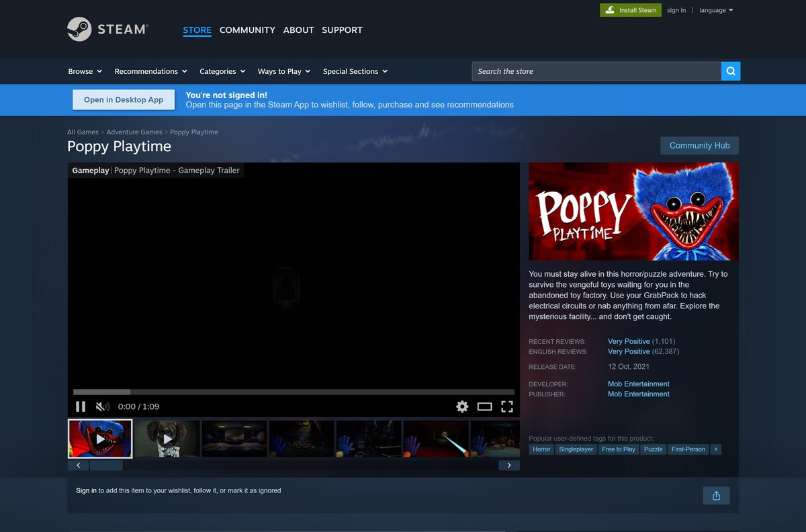
Task: Go to the ABOUT tab
Action: point(298,30)
